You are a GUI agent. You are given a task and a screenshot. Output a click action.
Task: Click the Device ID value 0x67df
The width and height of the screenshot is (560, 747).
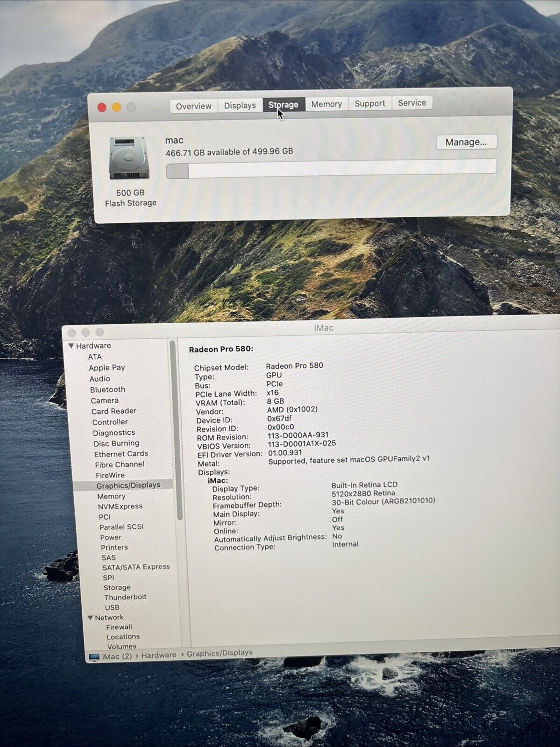[280, 419]
